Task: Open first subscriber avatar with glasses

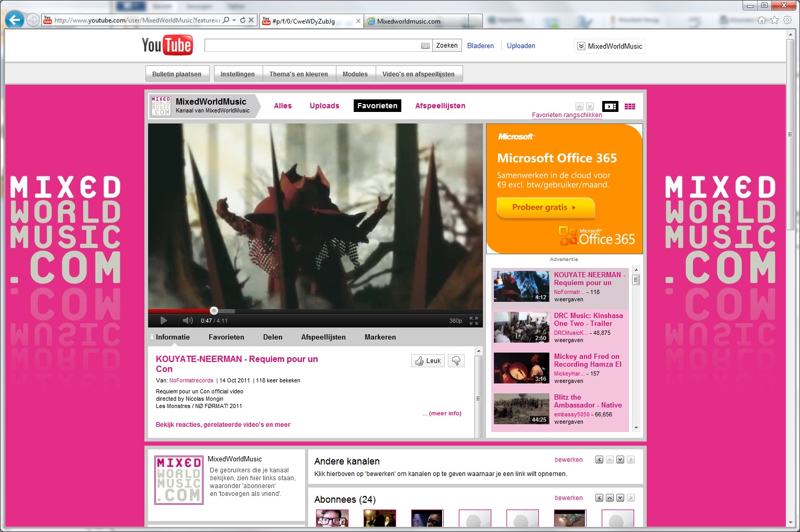Action: pos(332,518)
